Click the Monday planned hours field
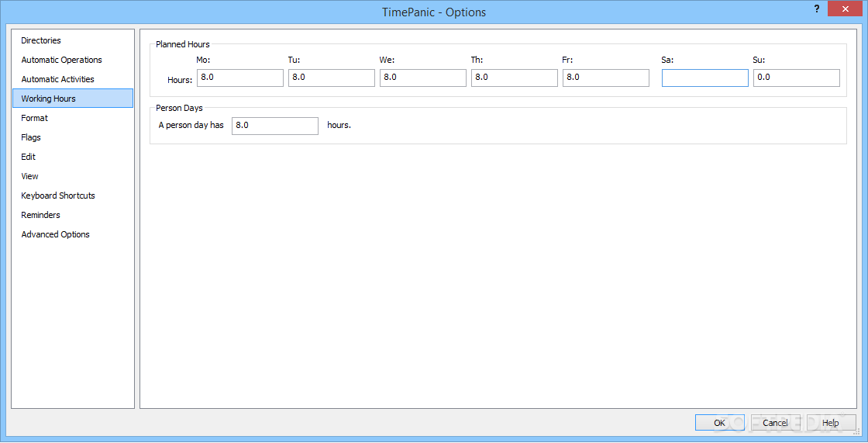This screenshot has width=868, height=443. point(239,78)
